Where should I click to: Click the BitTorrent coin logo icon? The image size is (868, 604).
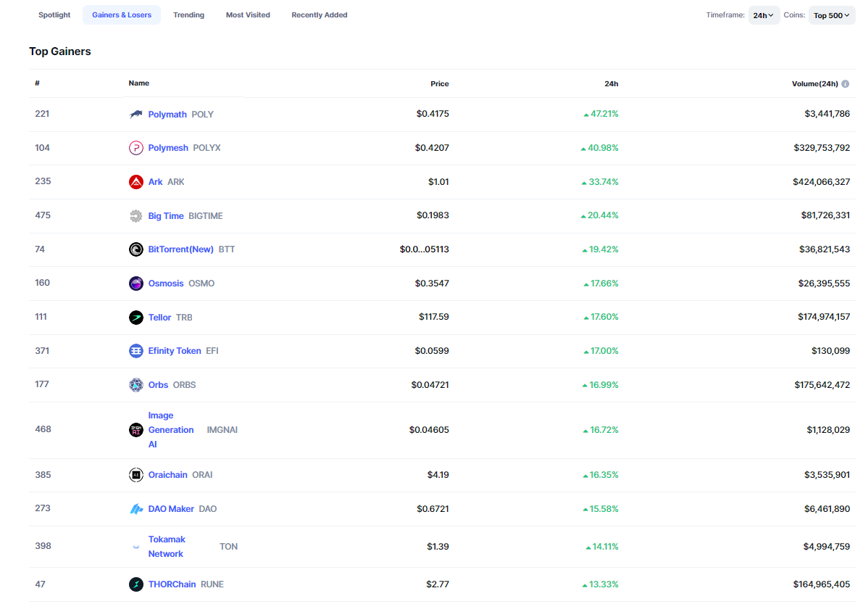[x=136, y=249]
